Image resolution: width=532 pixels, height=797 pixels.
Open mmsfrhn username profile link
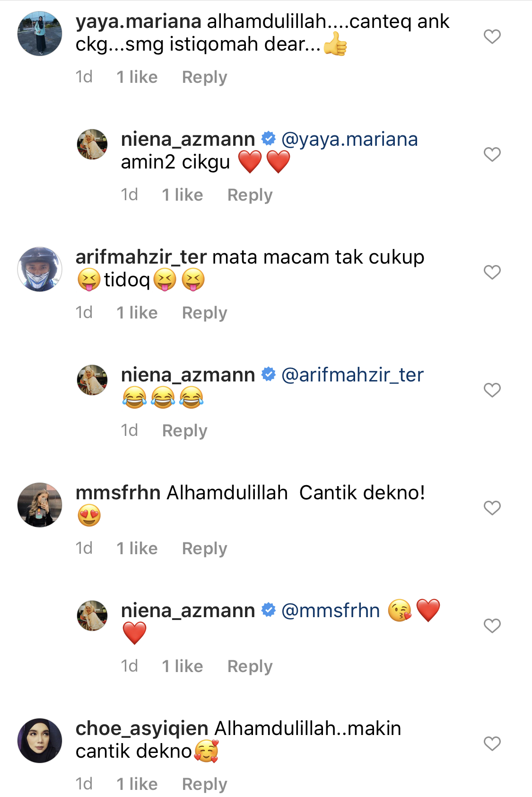point(118,493)
